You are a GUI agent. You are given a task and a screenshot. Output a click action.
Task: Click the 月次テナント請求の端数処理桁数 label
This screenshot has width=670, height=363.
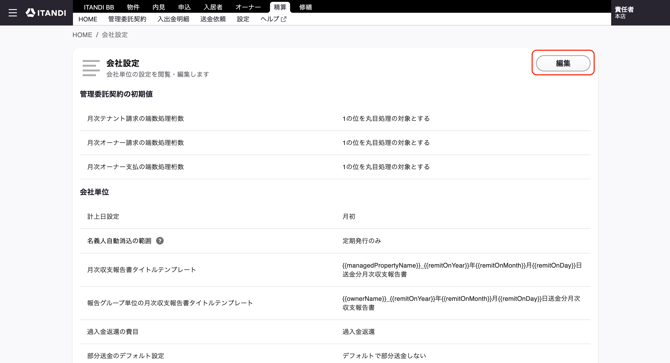pos(135,119)
